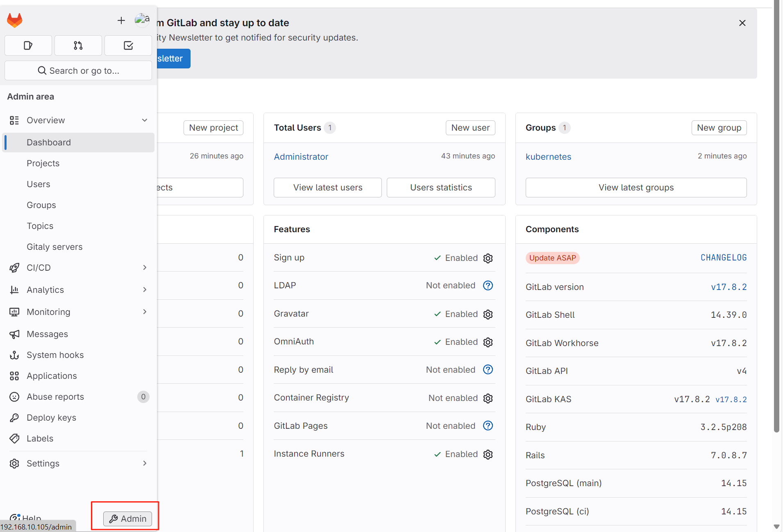Open Container Registry settings gear

click(488, 398)
